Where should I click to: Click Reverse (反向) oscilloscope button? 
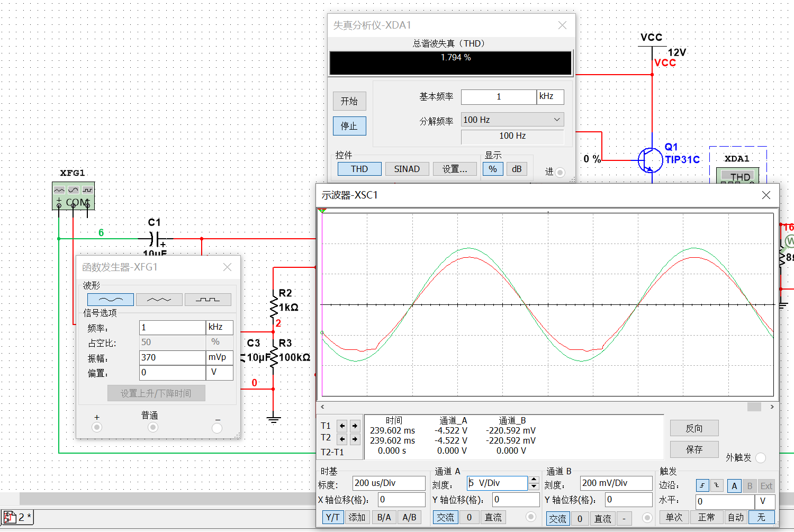point(694,428)
